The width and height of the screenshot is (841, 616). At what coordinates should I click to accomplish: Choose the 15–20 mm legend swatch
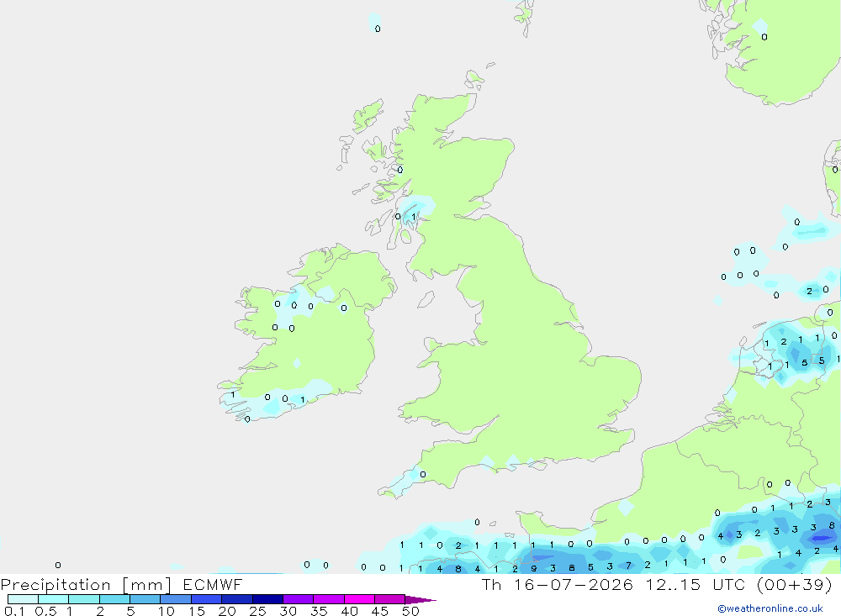click(x=207, y=599)
